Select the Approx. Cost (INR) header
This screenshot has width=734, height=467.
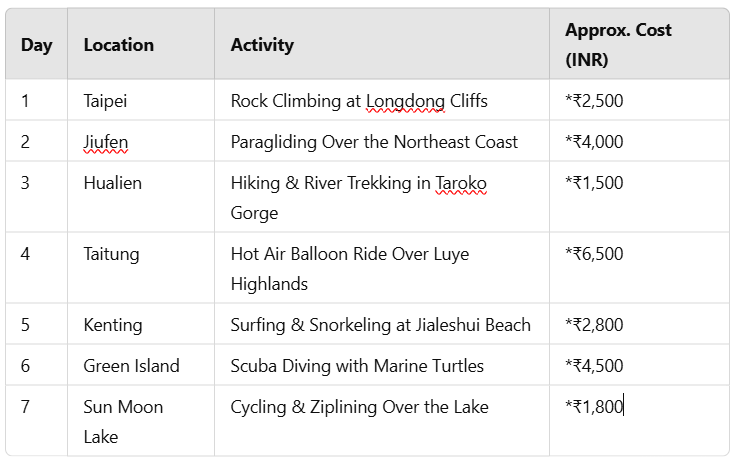[639, 45]
